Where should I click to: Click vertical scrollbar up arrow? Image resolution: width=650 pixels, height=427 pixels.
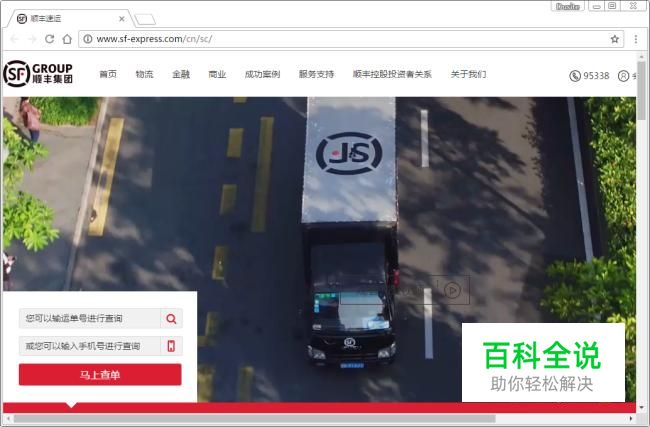click(x=641, y=56)
